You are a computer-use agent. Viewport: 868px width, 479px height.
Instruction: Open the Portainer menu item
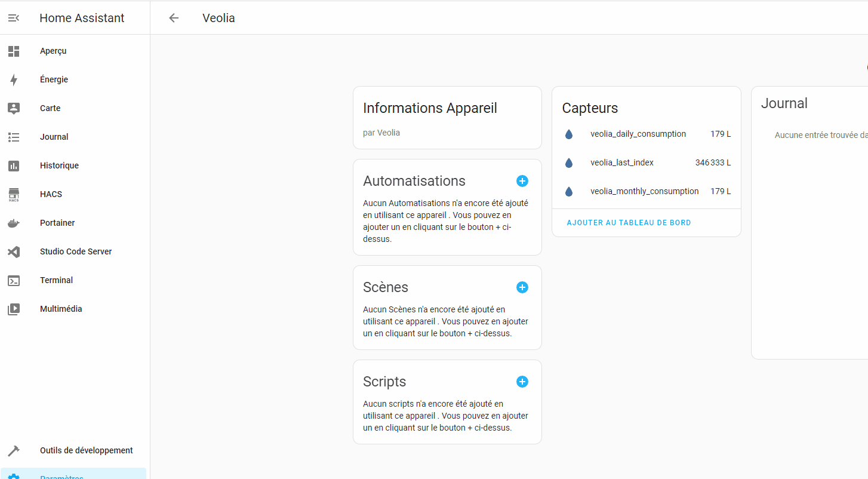(73, 223)
